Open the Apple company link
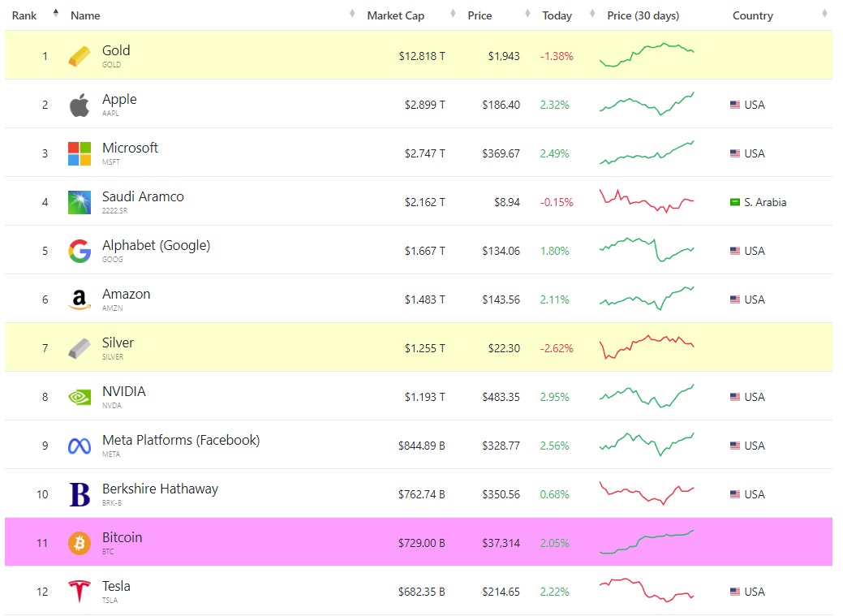Screen dimensions: 843x616 [x=119, y=100]
